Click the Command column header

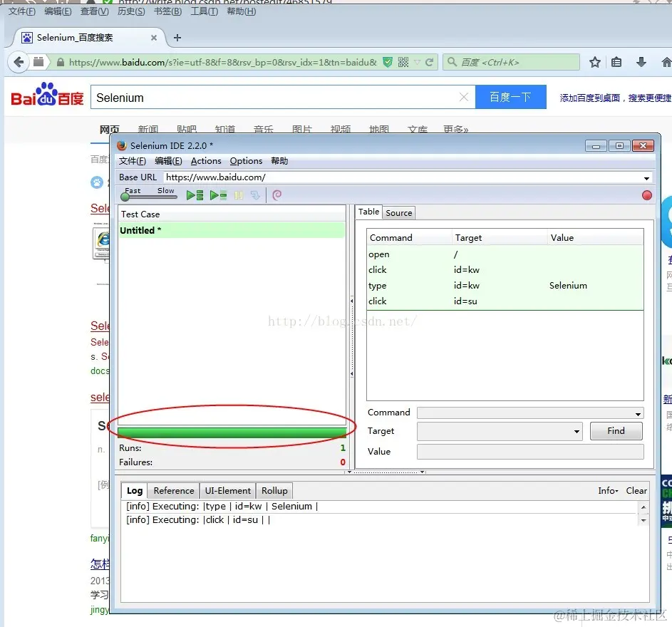coord(409,238)
